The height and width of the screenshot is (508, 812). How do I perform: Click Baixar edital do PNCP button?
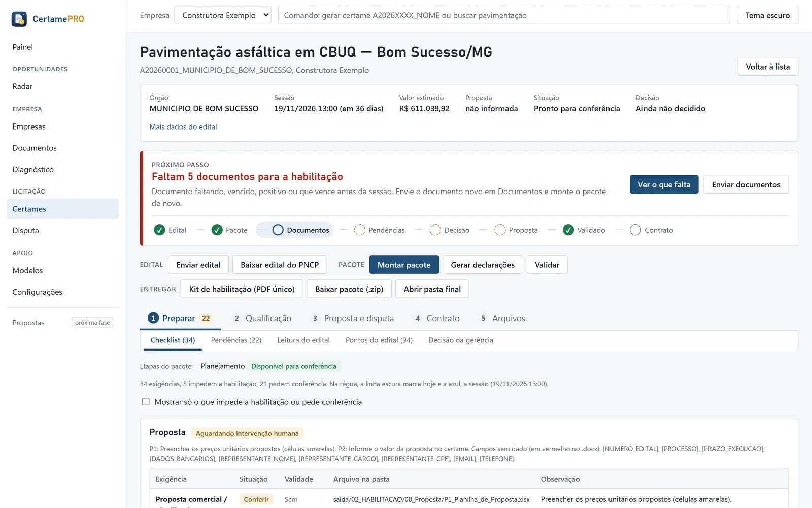coord(280,265)
